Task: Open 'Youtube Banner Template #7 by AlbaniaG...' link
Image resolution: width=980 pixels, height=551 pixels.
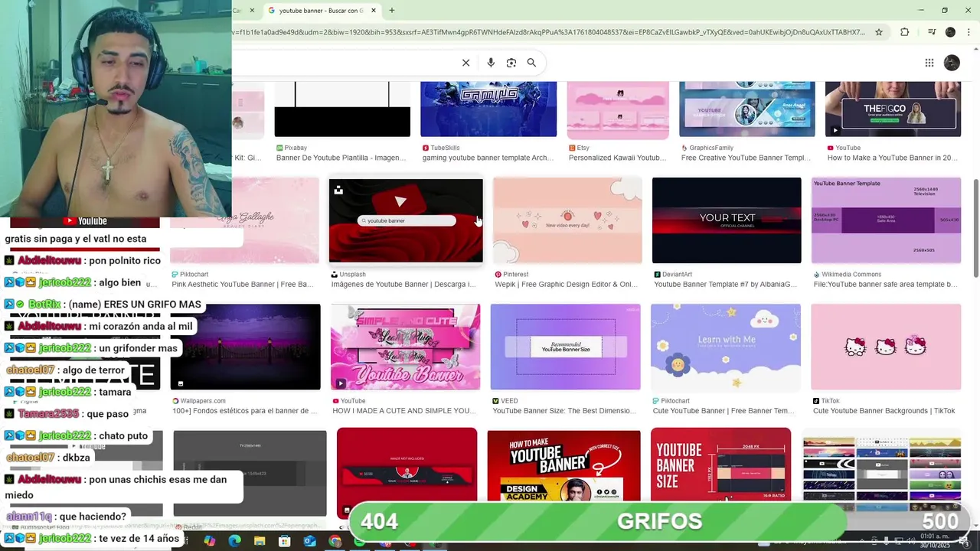Action: point(725,284)
